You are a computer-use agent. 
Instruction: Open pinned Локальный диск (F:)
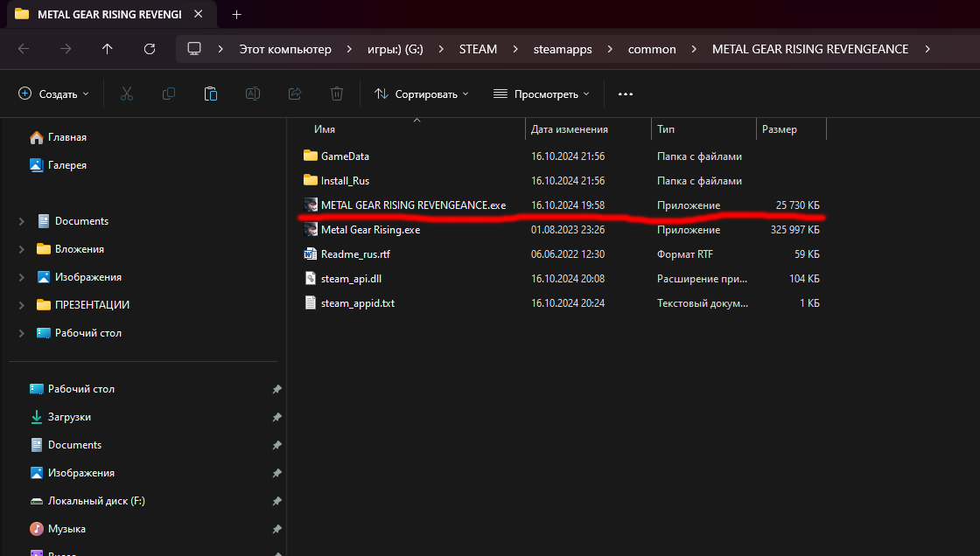click(96, 501)
